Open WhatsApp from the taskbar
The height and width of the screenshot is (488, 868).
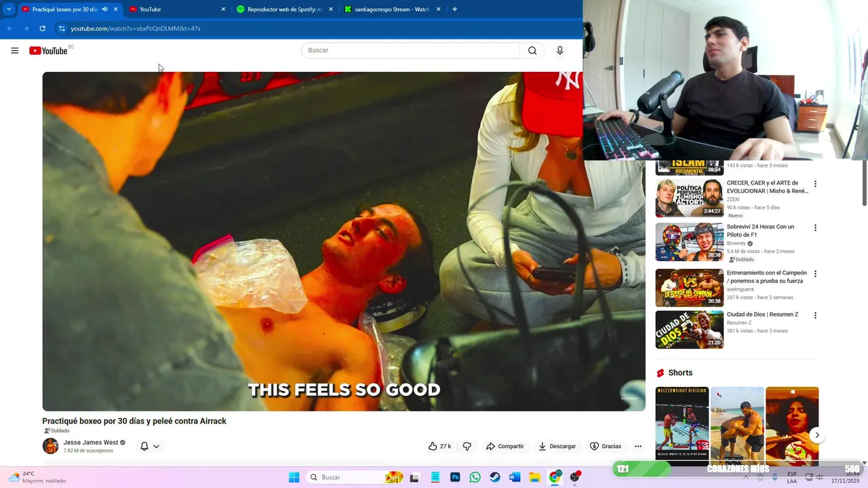[475, 477]
